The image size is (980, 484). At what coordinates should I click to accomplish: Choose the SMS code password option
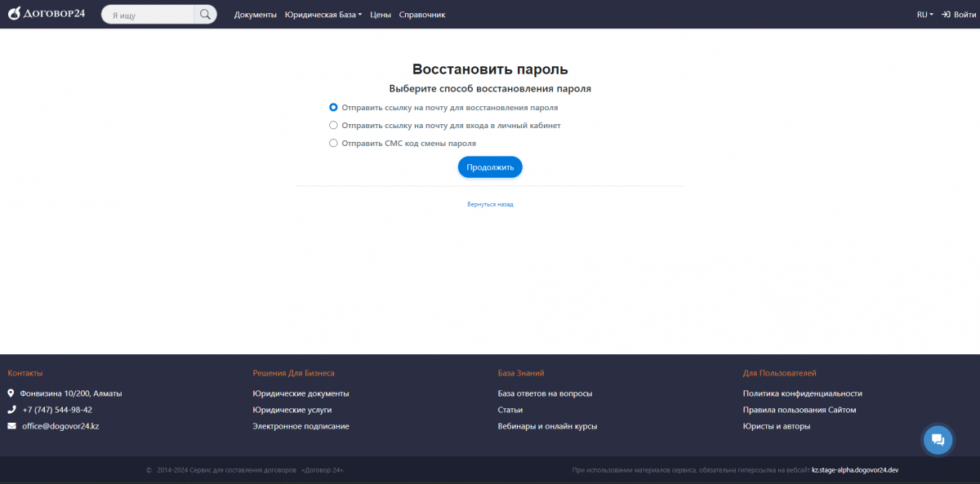[333, 143]
